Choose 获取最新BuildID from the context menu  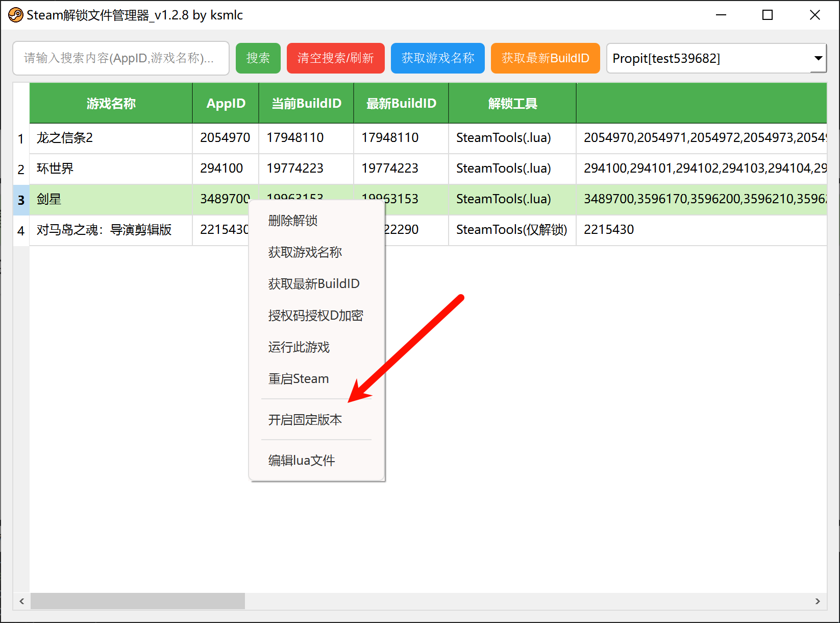pyautogui.click(x=313, y=284)
